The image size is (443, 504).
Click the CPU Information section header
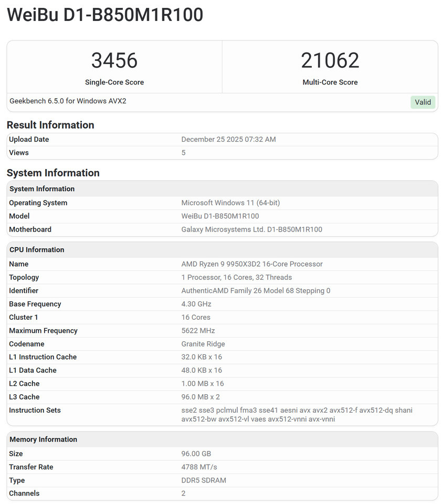(36, 249)
